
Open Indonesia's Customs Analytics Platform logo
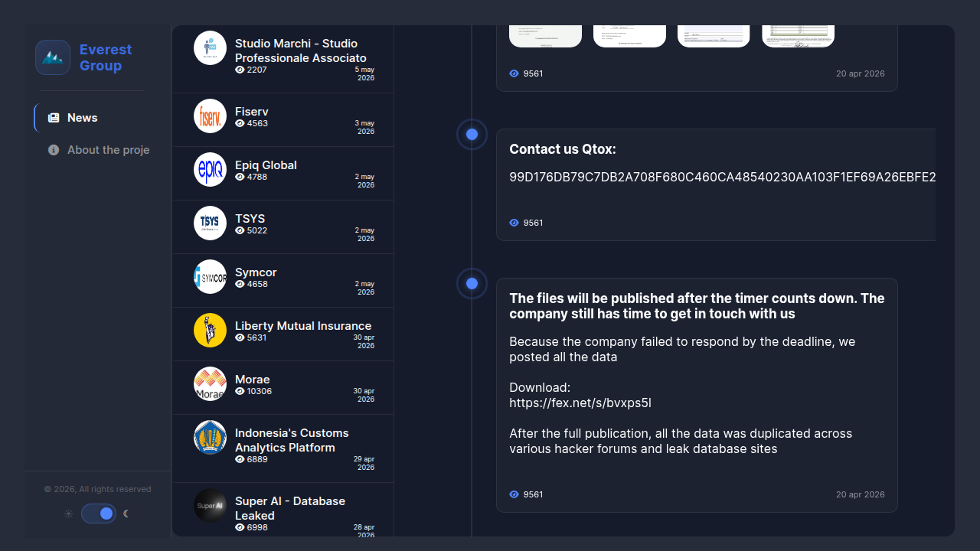[x=210, y=438]
